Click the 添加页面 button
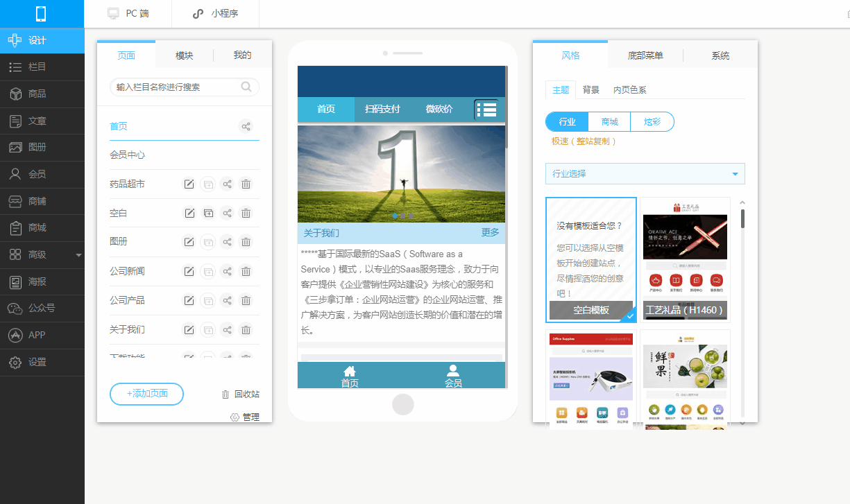Screen dimensions: 850x504 coord(146,394)
